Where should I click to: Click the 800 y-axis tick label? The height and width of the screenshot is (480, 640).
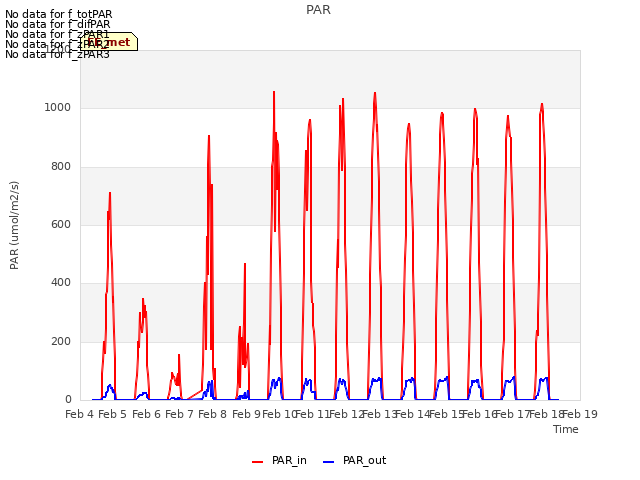[61, 167]
